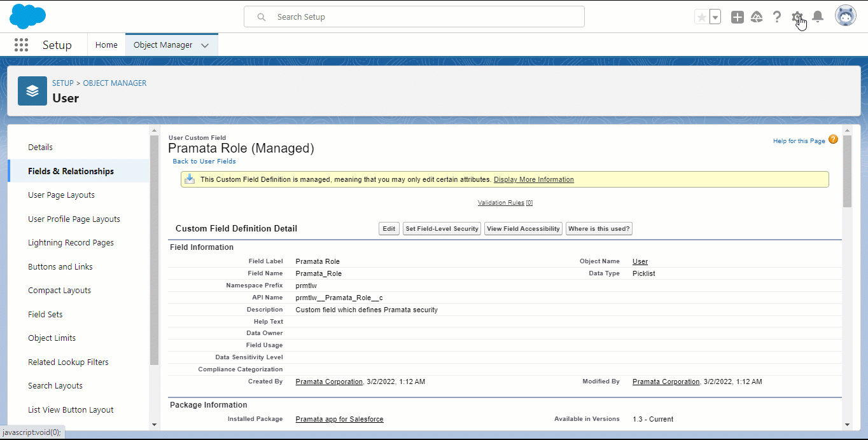Click the Object Manager layers icon
Screen dimensions: 868x440
32,91
